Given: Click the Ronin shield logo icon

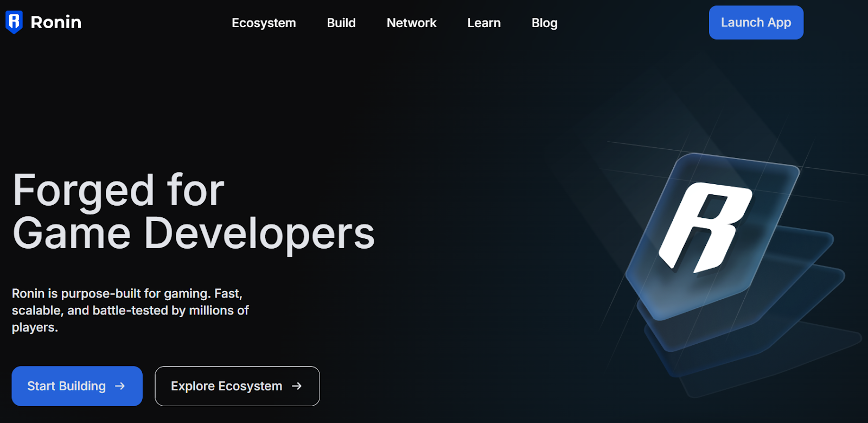Looking at the screenshot, I should pos(14,22).
